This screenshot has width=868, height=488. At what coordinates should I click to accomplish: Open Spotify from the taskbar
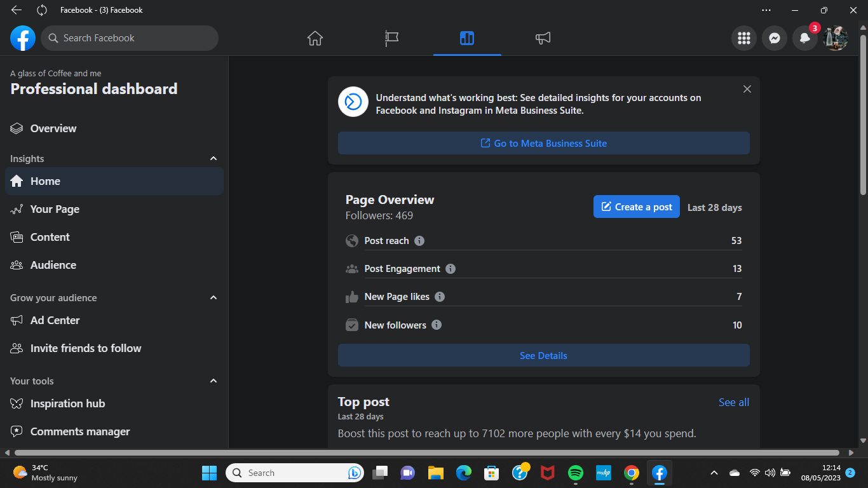coord(576,473)
